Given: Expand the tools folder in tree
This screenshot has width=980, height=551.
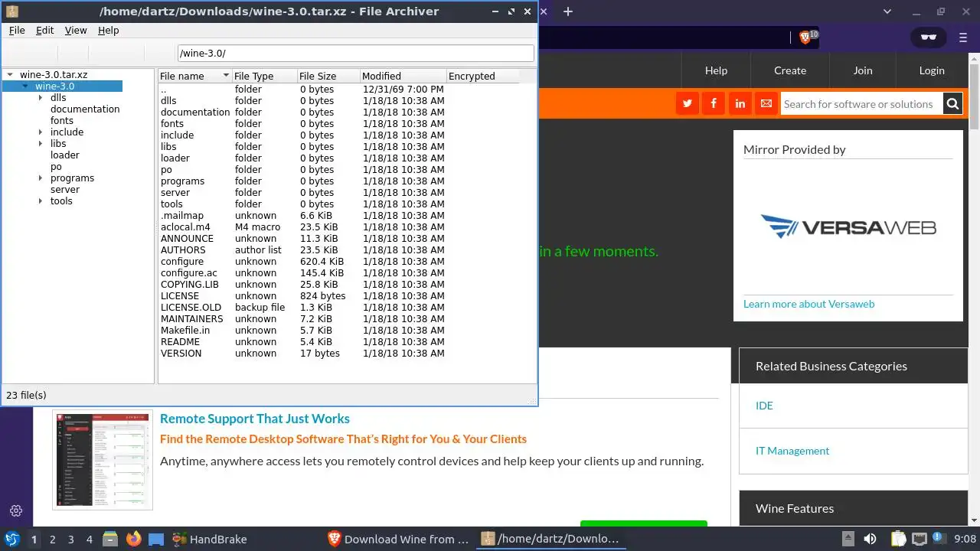Looking at the screenshot, I should coord(41,201).
